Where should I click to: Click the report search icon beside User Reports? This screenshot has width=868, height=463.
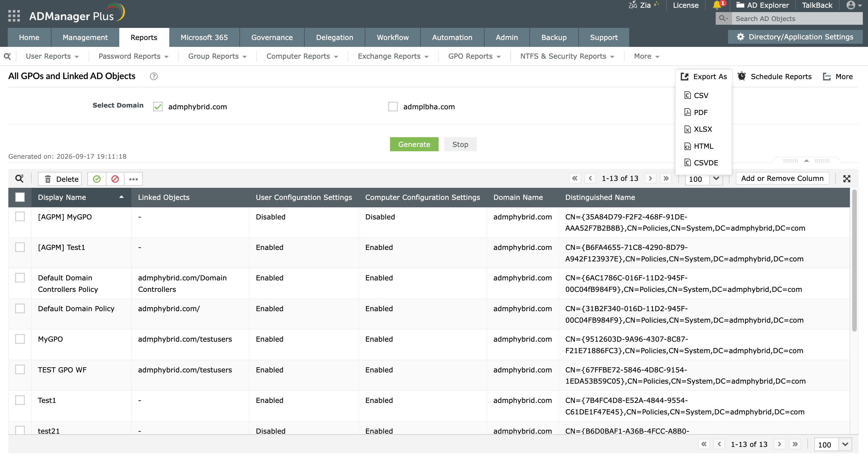click(x=7, y=56)
